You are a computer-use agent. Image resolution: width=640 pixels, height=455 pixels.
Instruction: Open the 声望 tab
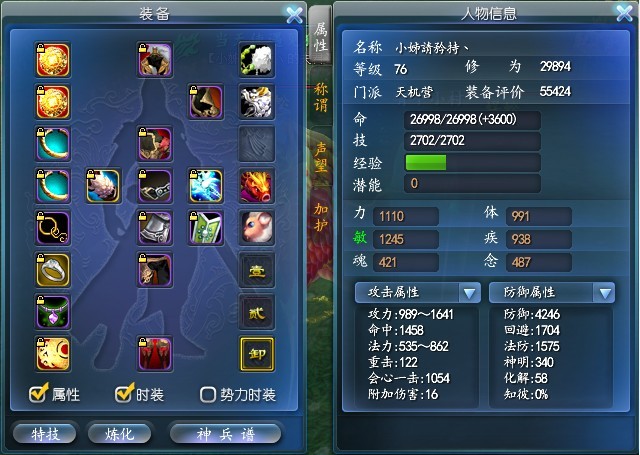tap(320, 158)
